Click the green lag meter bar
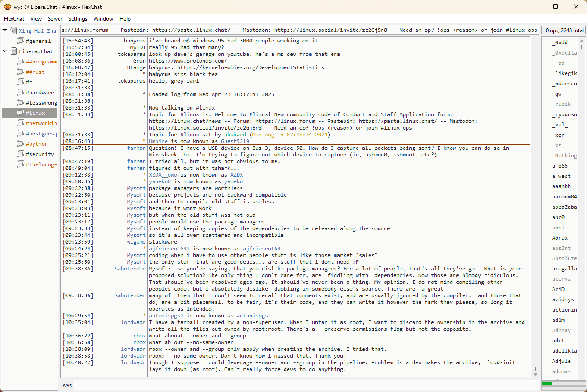 pyautogui.click(x=547, y=384)
